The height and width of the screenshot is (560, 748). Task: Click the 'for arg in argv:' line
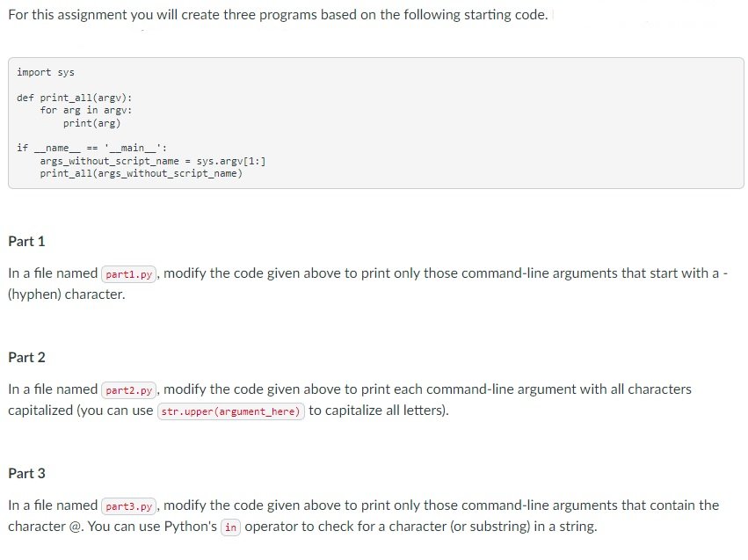[86, 110]
